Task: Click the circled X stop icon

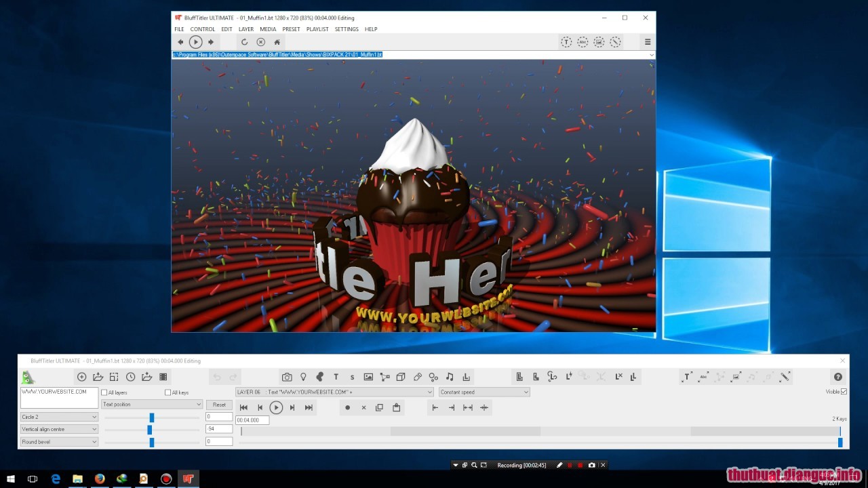Action: pyautogui.click(x=260, y=42)
